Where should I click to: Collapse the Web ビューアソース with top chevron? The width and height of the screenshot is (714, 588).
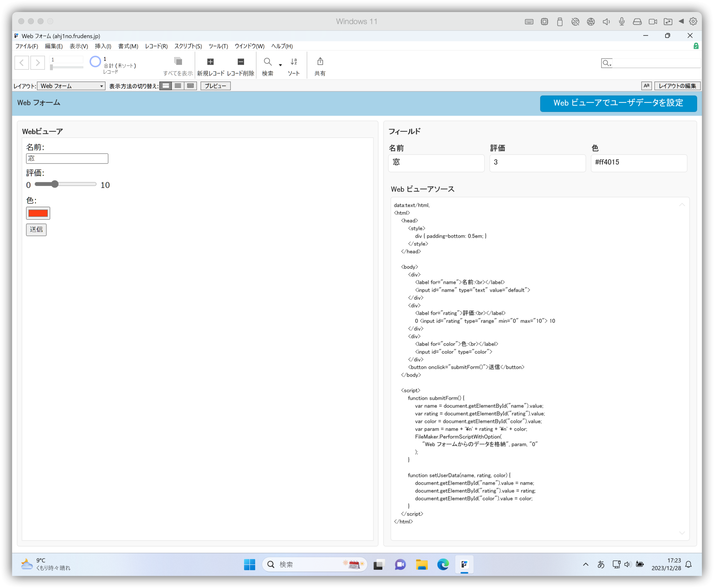point(682,204)
